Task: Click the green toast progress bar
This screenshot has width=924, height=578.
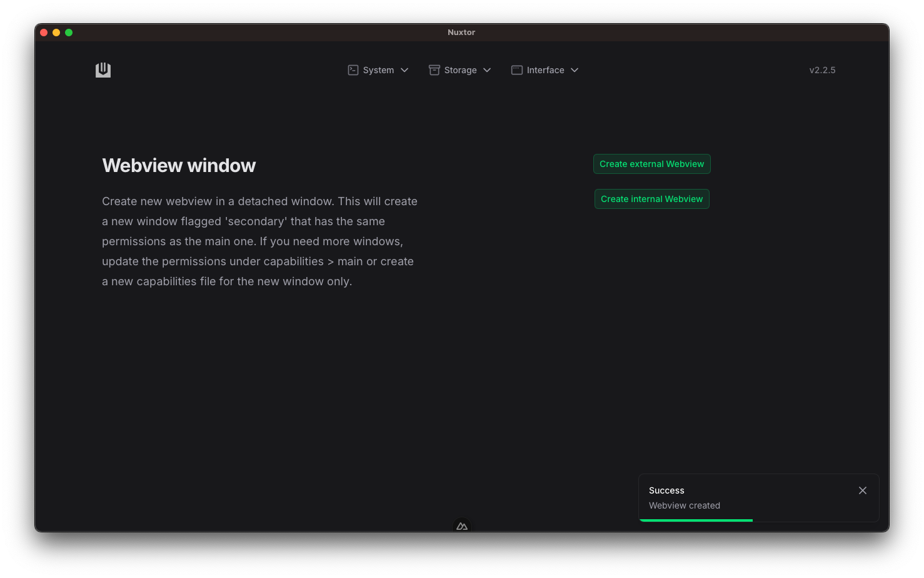Action: click(696, 520)
